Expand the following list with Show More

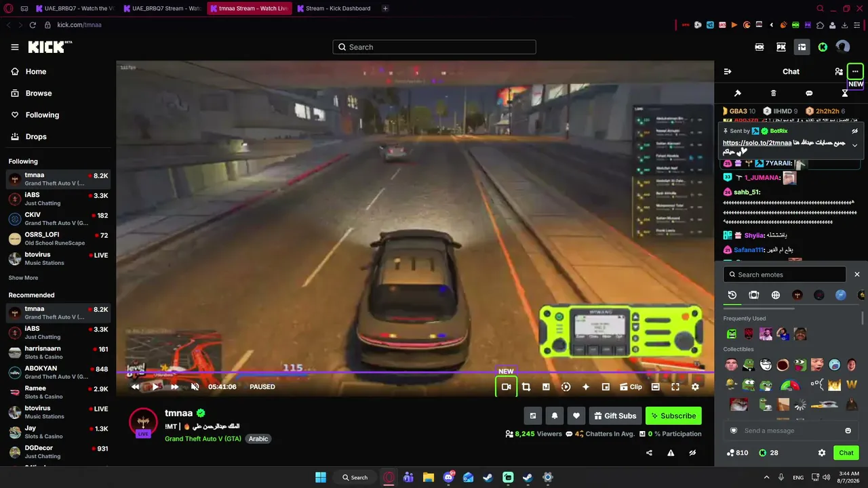[23, 278]
